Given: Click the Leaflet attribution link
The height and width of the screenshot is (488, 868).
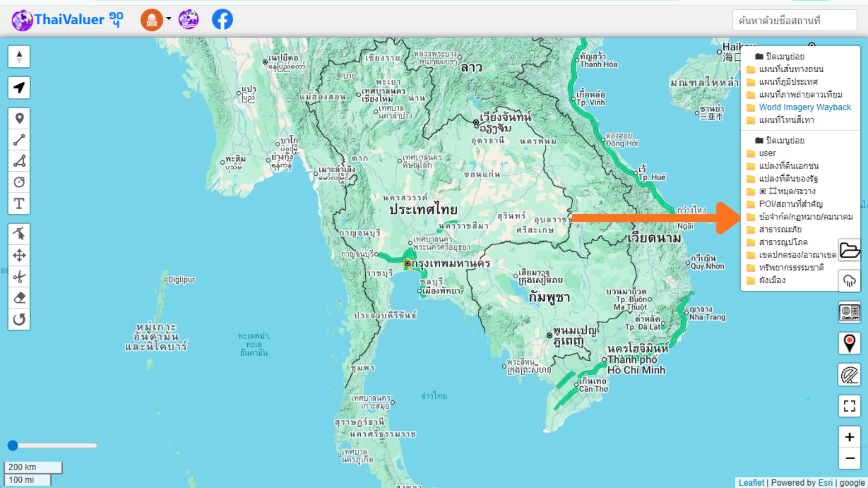Looking at the screenshot, I should click(x=751, y=483).
